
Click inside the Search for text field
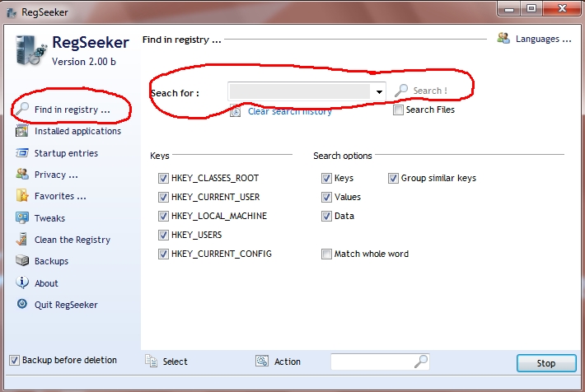click(300, 91)
